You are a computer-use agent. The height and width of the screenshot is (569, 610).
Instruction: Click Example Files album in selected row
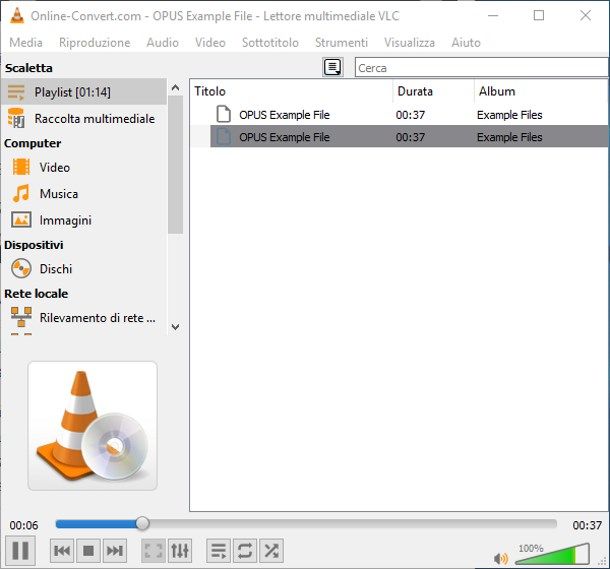tap(509, 137)
